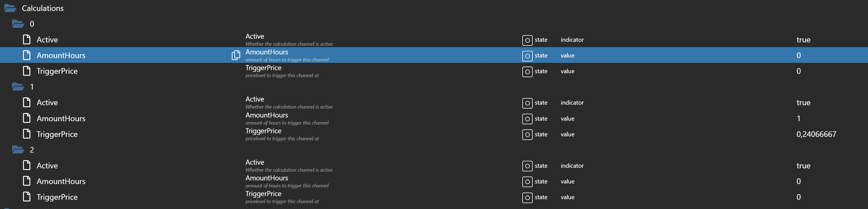Select the TriggerPrice item under folder 0

pos(57,71)
